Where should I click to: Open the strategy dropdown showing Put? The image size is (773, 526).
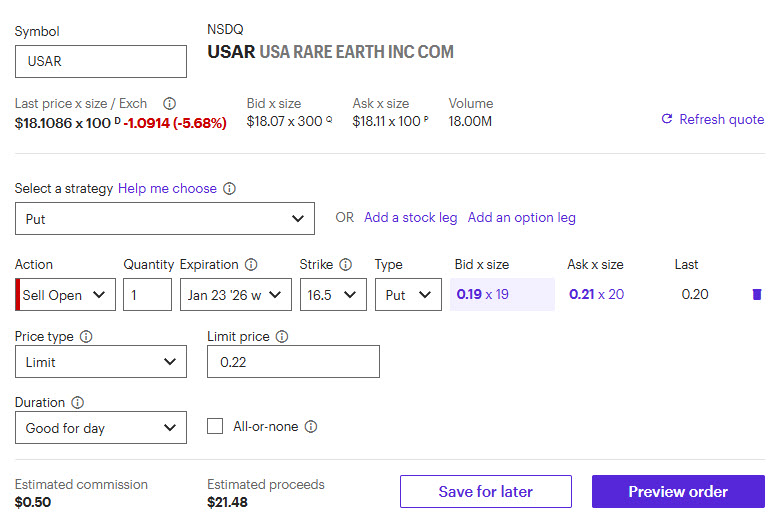pyautogui.click(x=165, y=218)
